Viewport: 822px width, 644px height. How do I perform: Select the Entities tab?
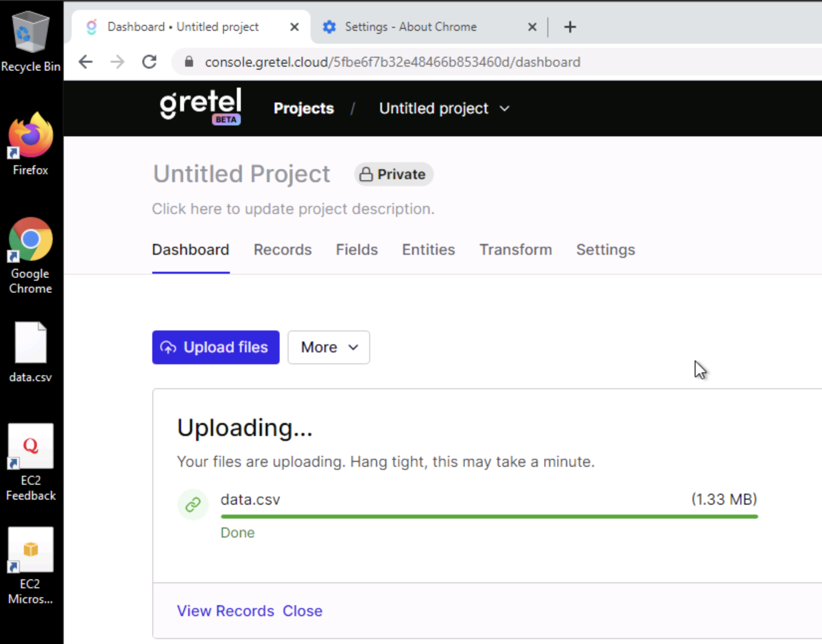428,250
